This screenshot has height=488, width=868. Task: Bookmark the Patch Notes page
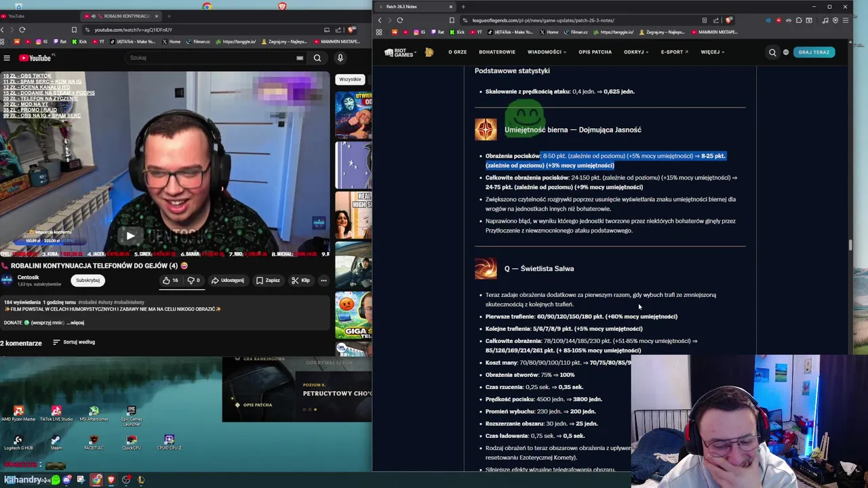pos(452,20)
